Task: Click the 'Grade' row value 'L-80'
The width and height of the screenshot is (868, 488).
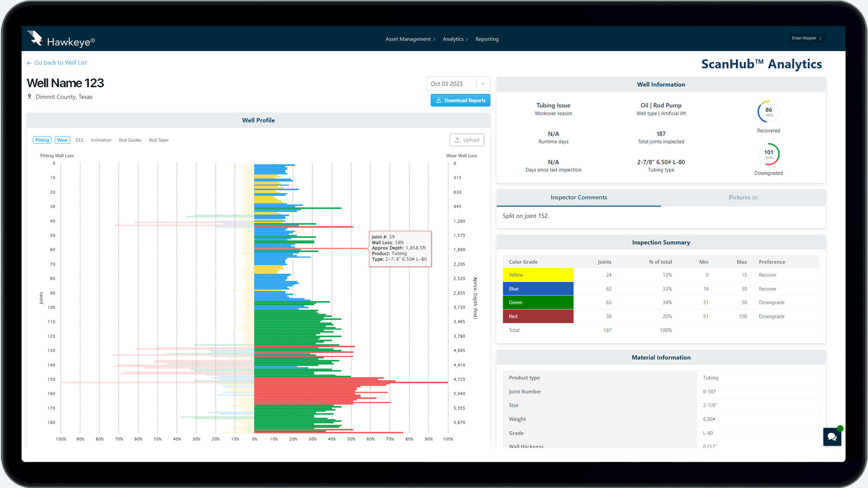Action: [708, 433]
